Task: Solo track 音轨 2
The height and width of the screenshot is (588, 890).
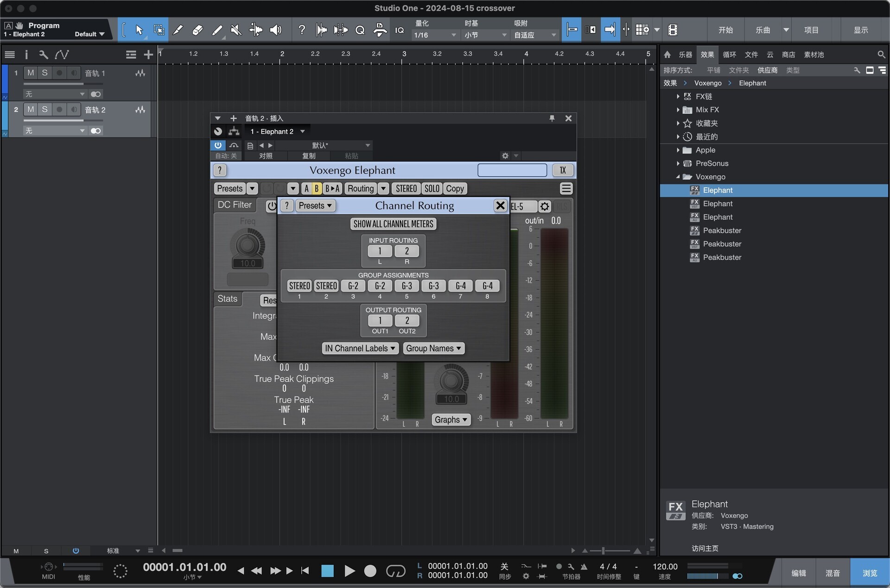Action: point(44,109)
